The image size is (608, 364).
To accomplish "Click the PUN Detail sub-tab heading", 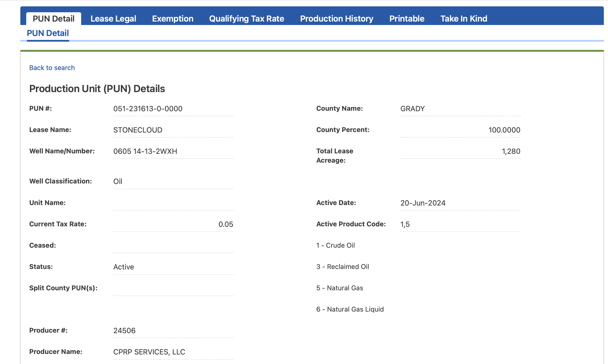I will tap(48, 33).
